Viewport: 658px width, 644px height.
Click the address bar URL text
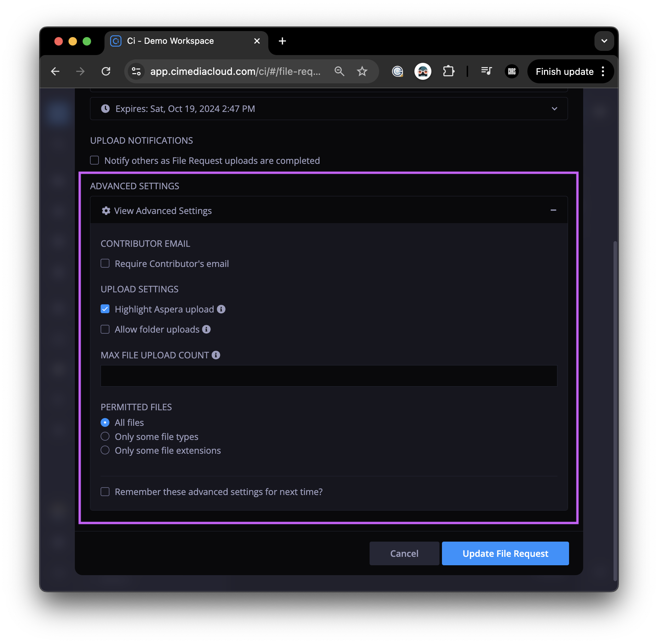pos(235,71)
